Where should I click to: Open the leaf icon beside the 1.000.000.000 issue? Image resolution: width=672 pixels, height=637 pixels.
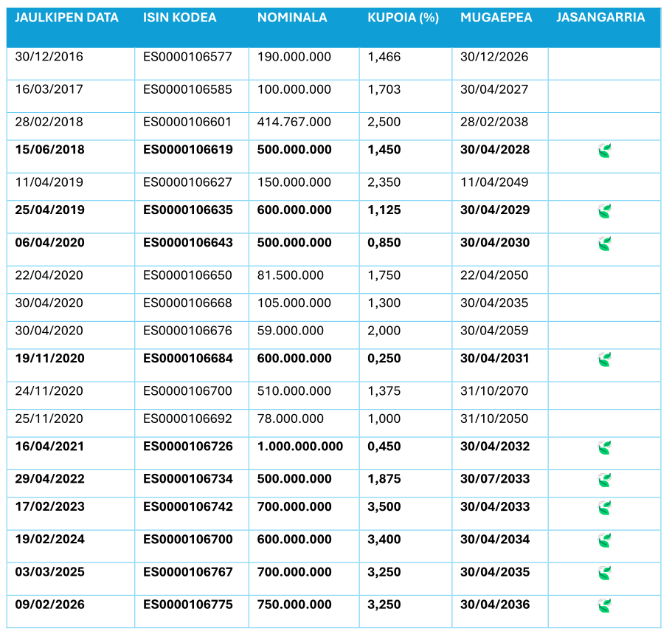click(604, 447)
